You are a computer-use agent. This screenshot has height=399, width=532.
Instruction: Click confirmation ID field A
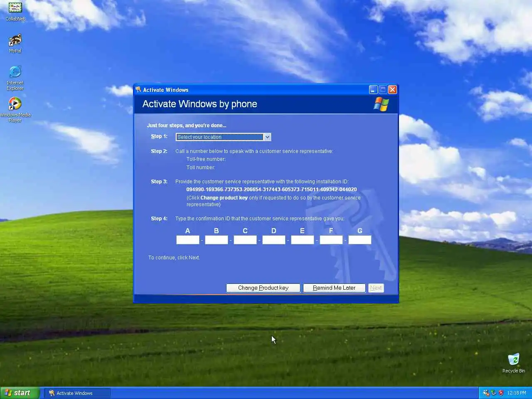point(188,240)
